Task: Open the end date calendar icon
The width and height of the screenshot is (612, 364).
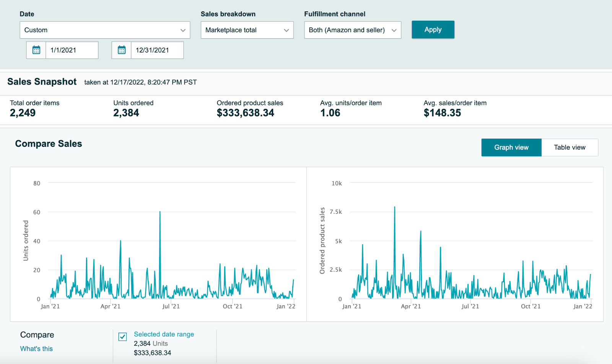Action: (x=122, y=50)
